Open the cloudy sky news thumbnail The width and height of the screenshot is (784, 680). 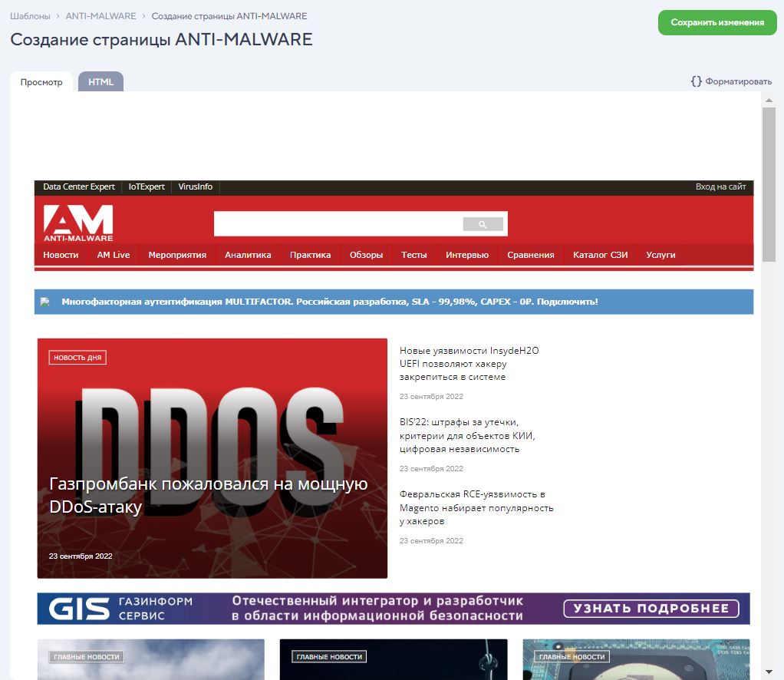(151, 659)
